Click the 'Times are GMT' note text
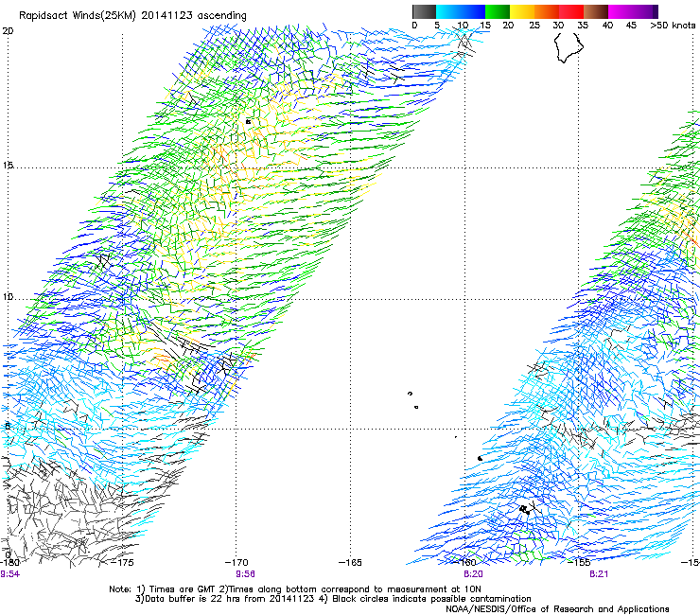The image size is (700, 615). 182,589
